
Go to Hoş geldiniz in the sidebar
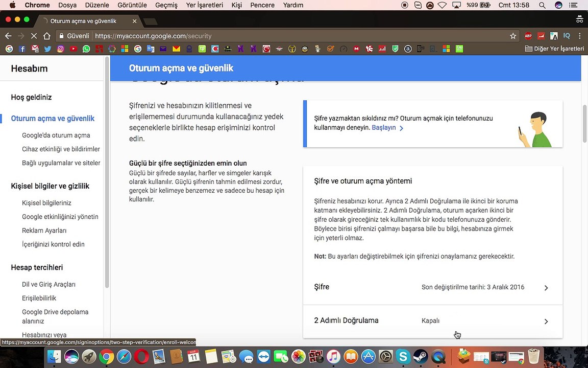click(31, 97)
